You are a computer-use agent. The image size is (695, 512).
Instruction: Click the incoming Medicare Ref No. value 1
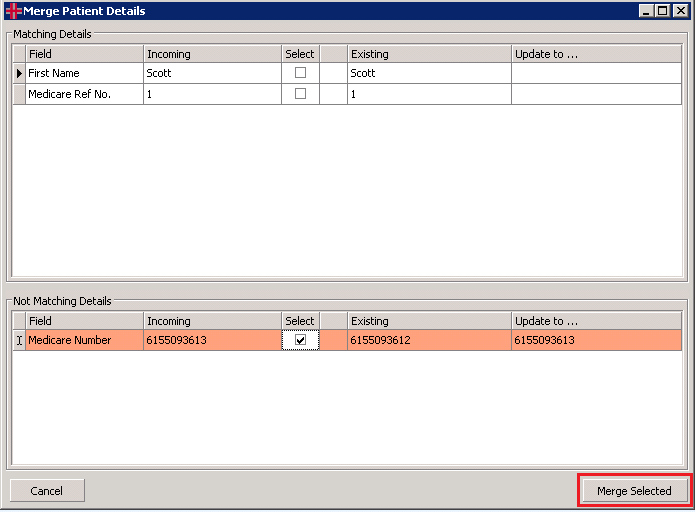pyautogui.click(x=212, y=94)
